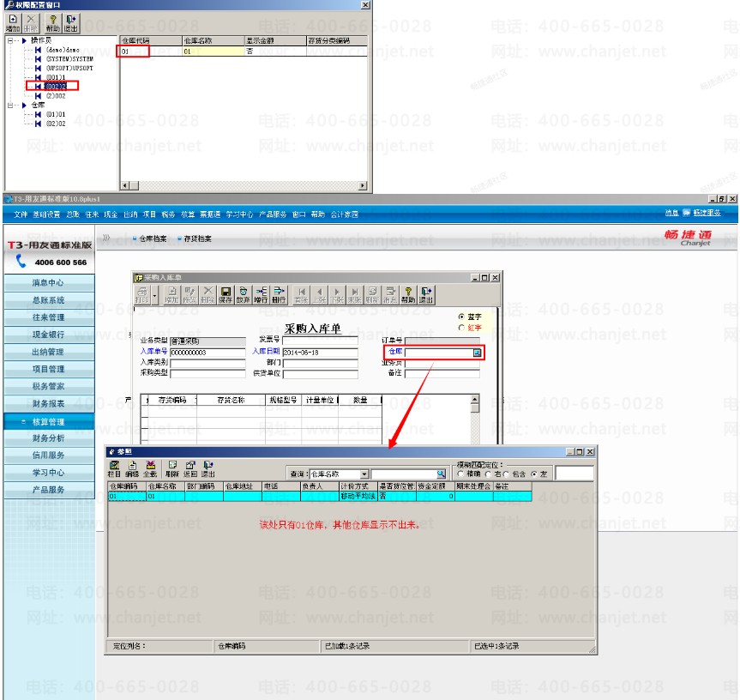Open the 窗口 menu

click(x=298, y=214)
